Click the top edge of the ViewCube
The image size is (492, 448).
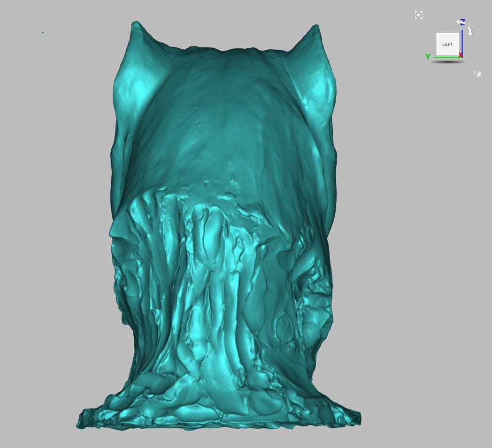click(x=447, y=34)
